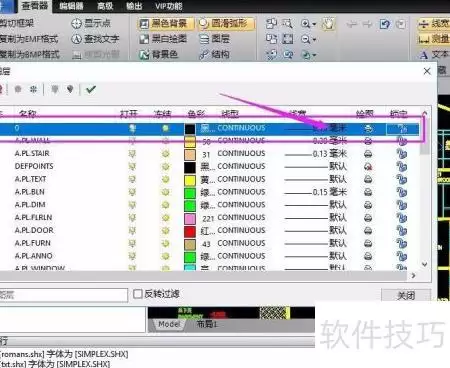Image resolution: width=450 pixels, height=368 pixels.
Task: Check the Invert Filter (反转过滤) checkbox
Action: tap(137, 294)
